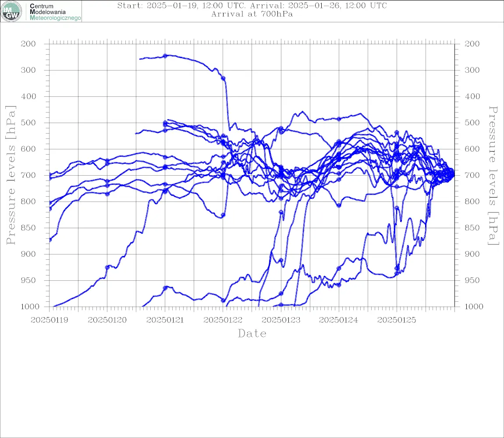Click the left 'Pressure levels [hPa]' axis title
Image resolution: width=504 pixels, height=438 pixels.
(x=11, y=175)
